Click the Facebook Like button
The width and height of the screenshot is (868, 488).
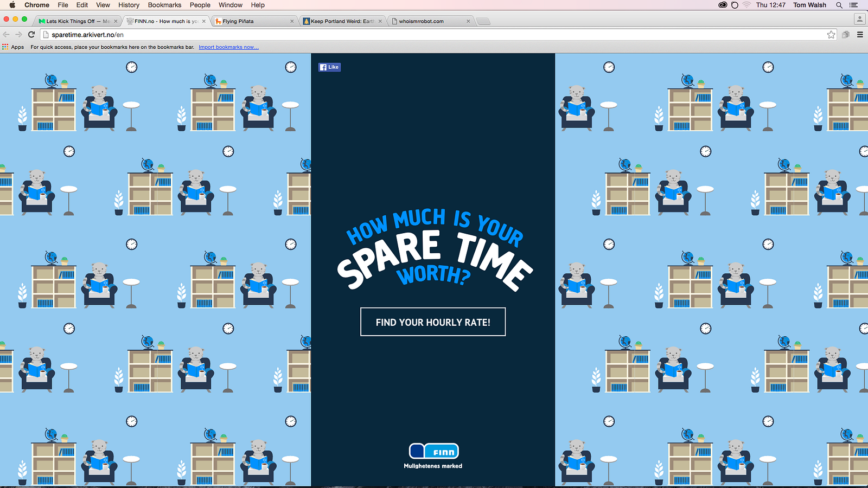[329, 67]
